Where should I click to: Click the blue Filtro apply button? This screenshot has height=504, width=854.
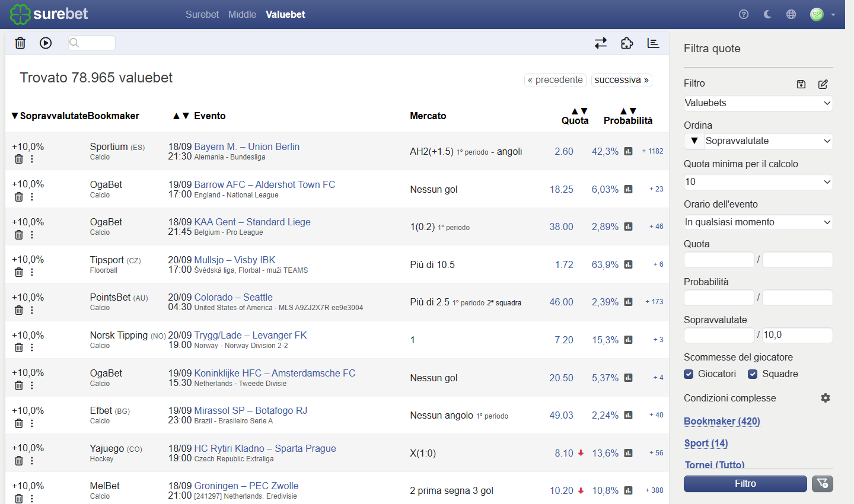[745, 483]
